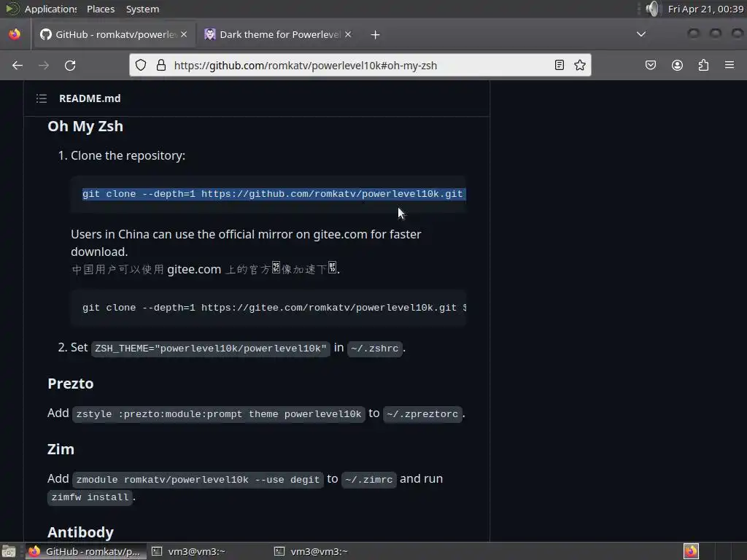Open the second vm3@vm3 terminal taskbar entry
The width and height of the screenshot is (747, 560).
[x=311, y=551]
